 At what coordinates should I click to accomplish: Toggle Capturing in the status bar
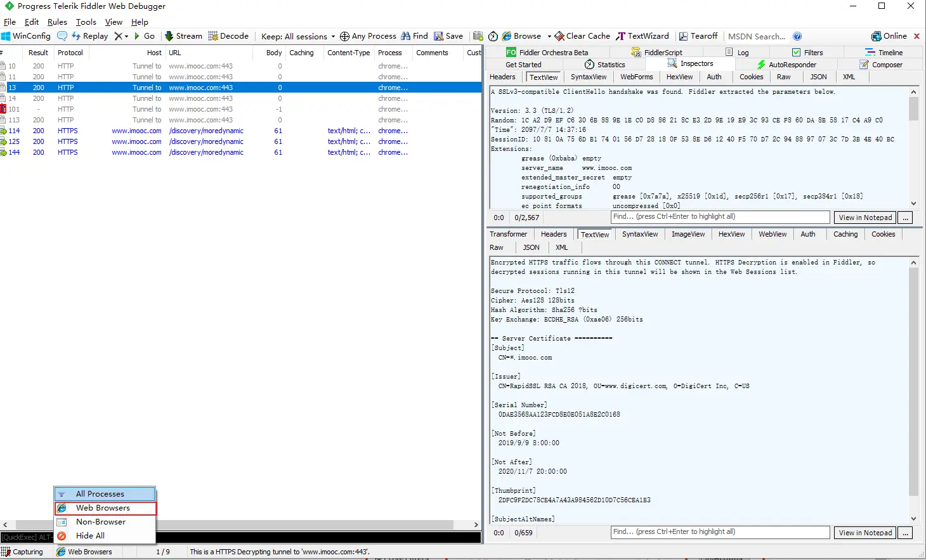tap(23, 552)
